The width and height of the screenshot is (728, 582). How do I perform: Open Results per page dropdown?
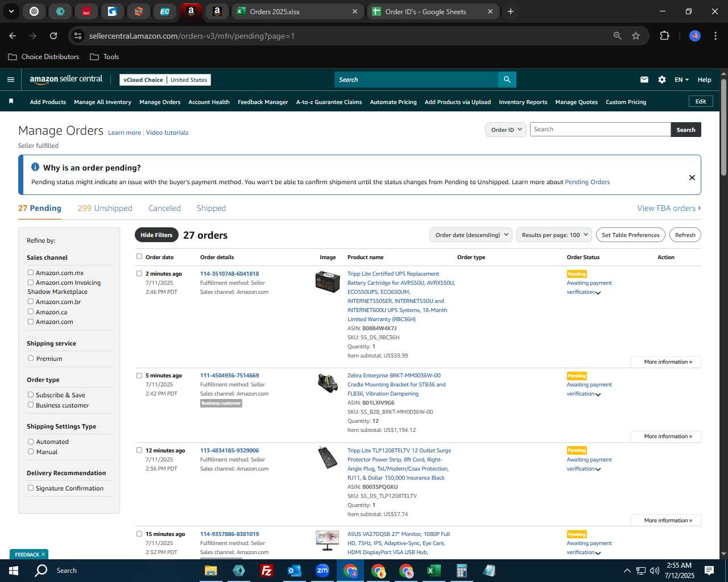tap(555, 235)
